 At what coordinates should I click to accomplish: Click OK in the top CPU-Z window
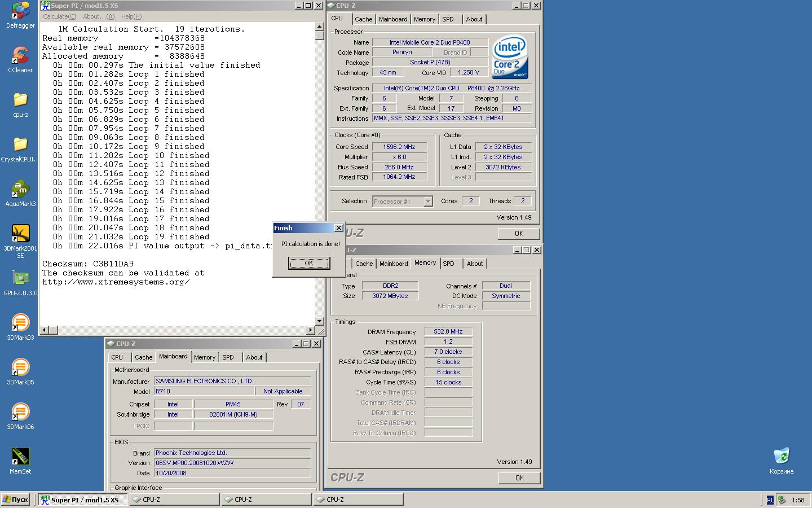click(519, 233)
